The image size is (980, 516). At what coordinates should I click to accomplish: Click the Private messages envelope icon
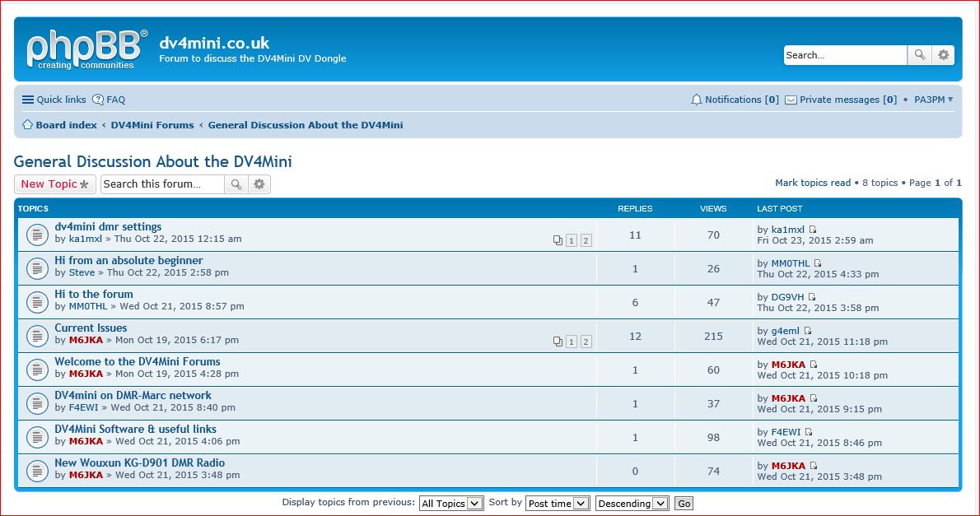tap(791, 100)
